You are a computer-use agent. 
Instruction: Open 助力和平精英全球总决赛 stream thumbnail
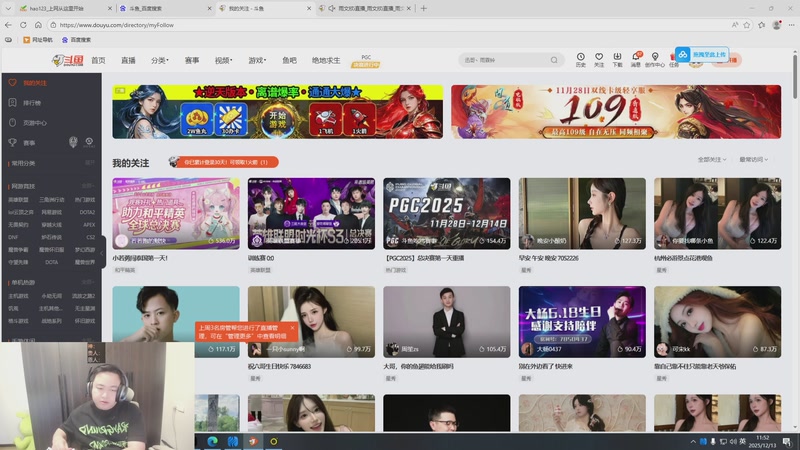point(176,213)
